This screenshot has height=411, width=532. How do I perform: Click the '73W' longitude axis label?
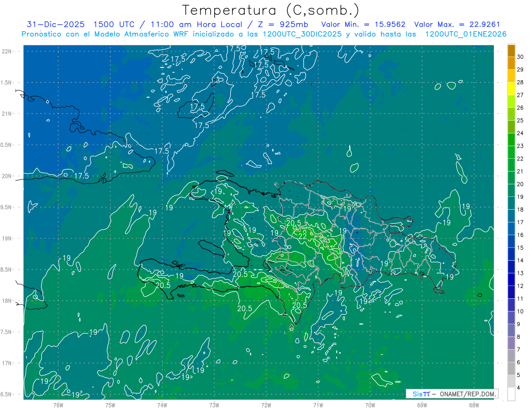click(x=214, y=405)
